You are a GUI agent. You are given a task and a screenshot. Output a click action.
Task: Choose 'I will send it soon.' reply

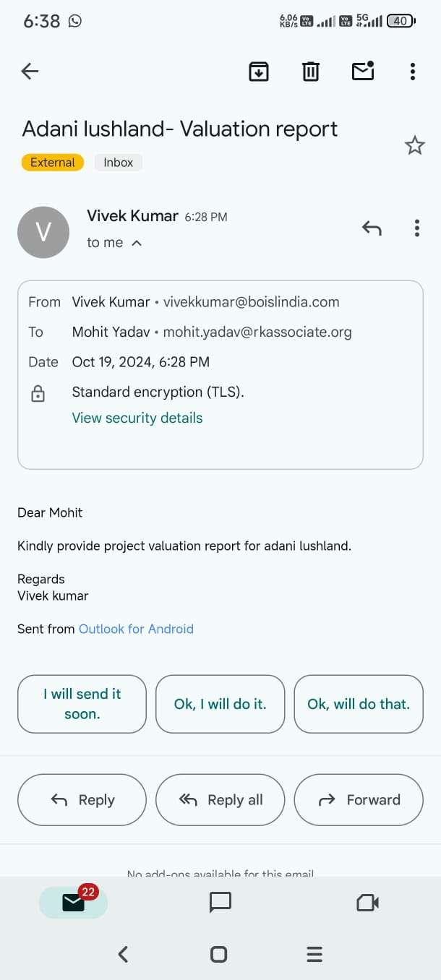tap(82, 704)
